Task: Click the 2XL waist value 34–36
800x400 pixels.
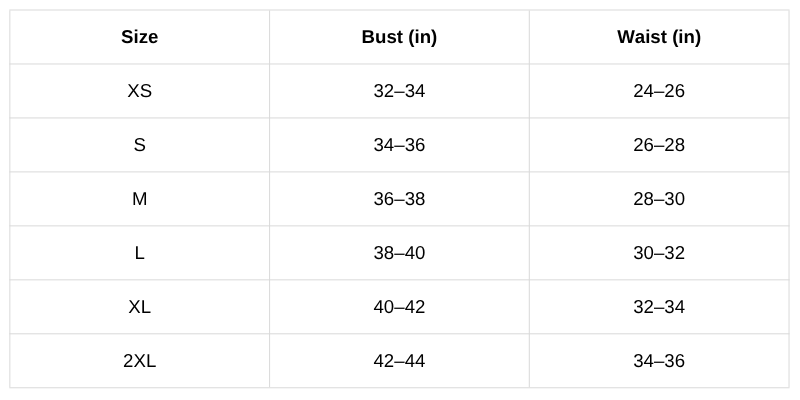Action: pyautogui.click(x=659, y=361)
